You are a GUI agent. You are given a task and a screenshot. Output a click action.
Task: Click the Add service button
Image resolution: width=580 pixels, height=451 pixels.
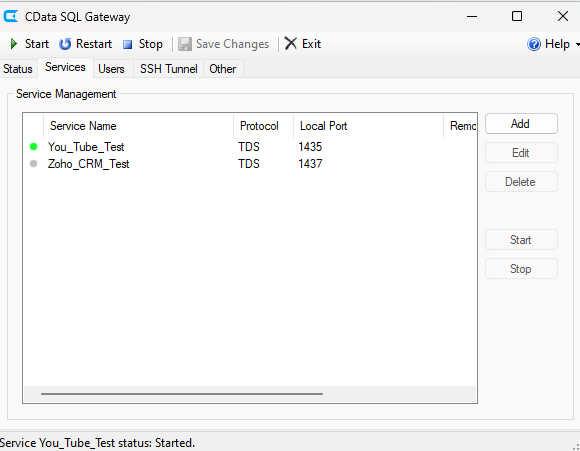(x=521, y=124)
